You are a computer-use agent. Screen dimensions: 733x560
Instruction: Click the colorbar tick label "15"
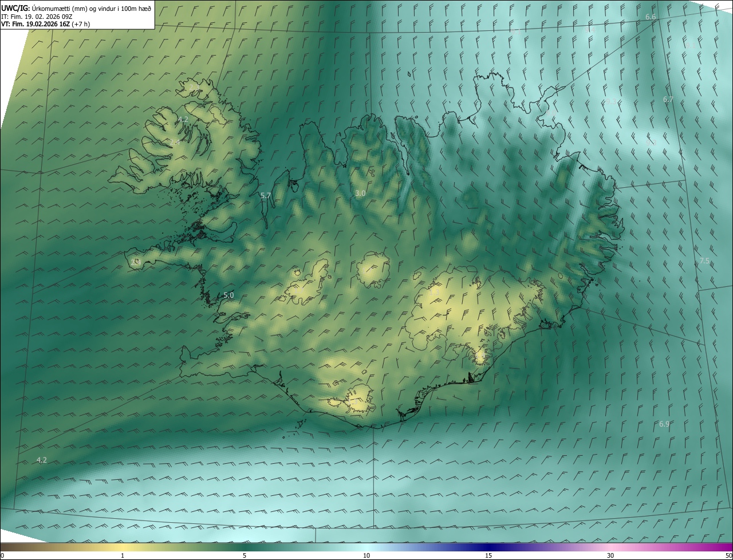488,555
